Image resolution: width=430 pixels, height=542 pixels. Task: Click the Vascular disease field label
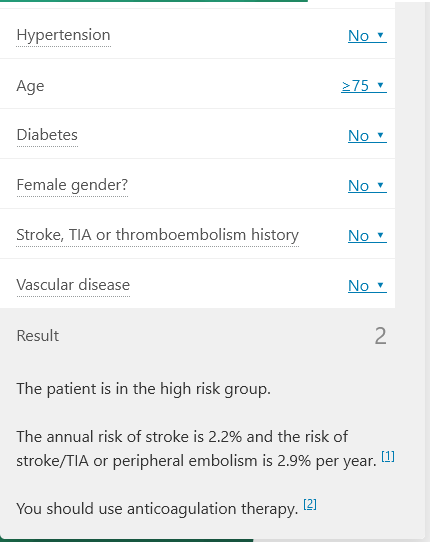[x=73, y=285]
